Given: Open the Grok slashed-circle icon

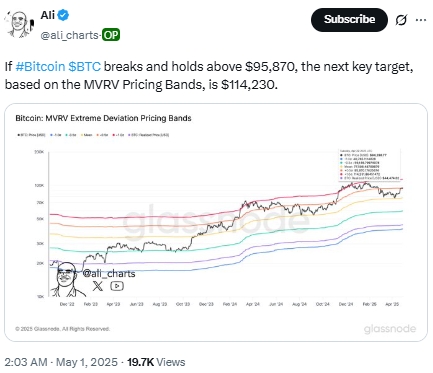Looking at the screenshot, I should [x=401, y=20].
